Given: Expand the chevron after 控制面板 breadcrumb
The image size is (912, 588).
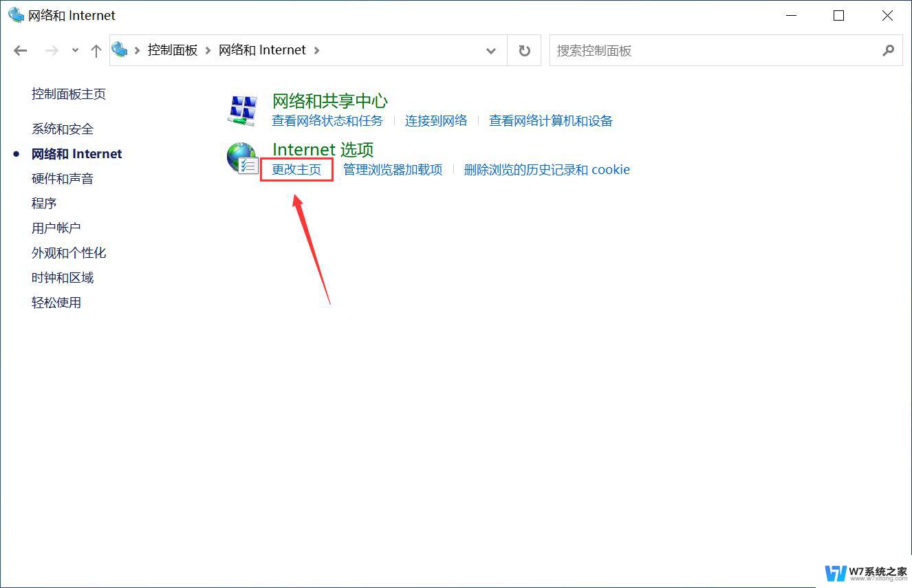Looking at the screenshot, I should click(208, 50).
